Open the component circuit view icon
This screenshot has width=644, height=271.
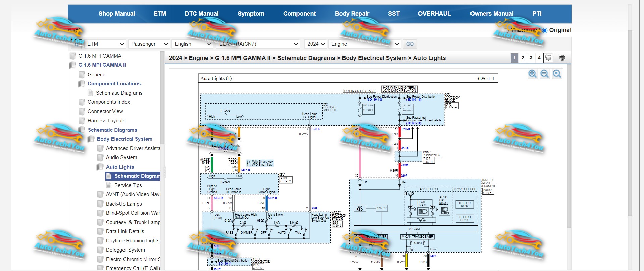tap(548, 58)
